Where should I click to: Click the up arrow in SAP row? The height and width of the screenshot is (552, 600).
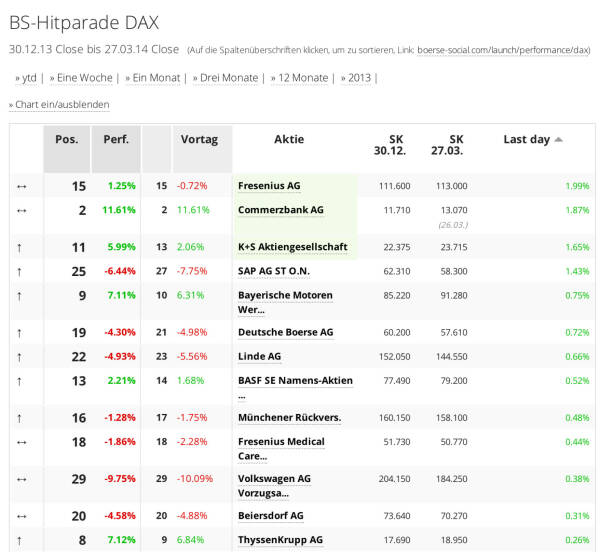[x=20, y=271]
